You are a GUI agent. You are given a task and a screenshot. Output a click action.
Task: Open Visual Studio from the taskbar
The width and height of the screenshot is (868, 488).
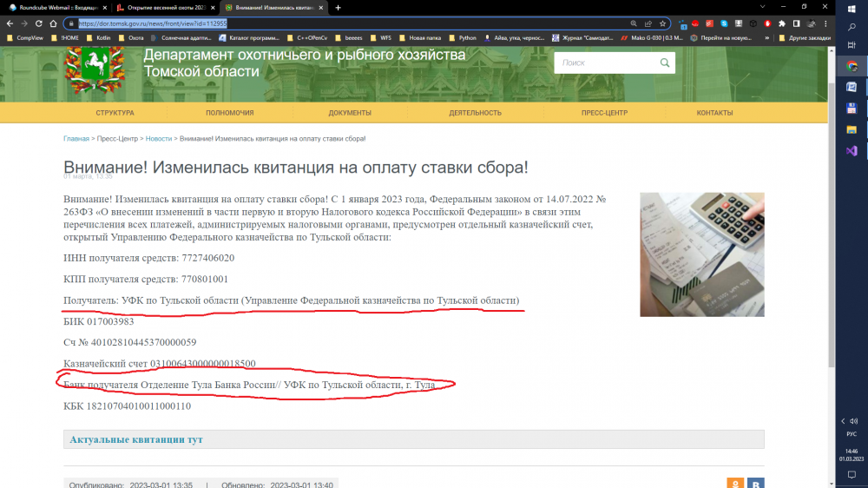pos(852,151)
